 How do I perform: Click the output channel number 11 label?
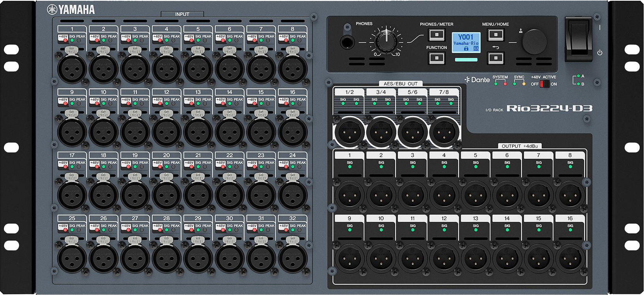click(x=413, y=218)
